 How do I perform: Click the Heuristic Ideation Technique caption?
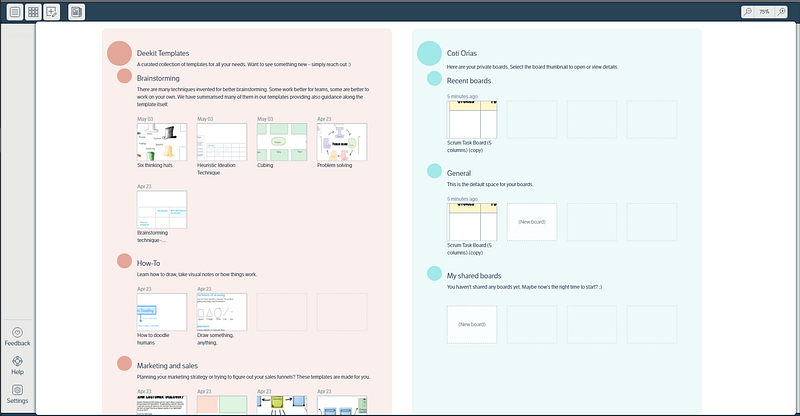(x=216, y=169)
